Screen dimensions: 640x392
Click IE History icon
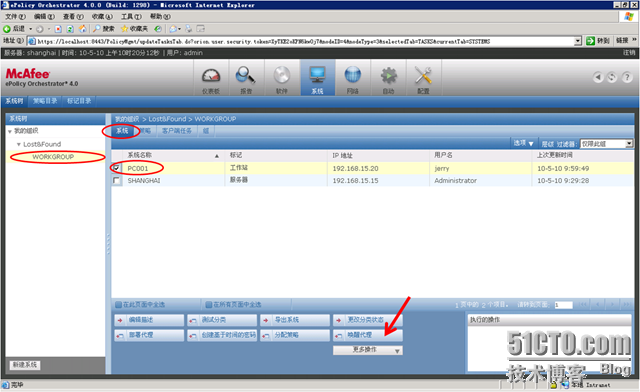158,29
